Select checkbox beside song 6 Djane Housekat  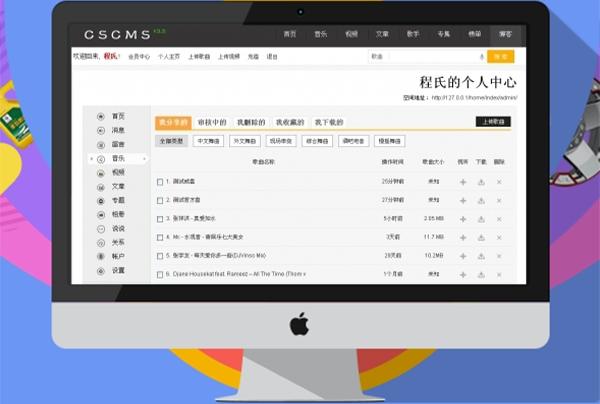click(160, 274)
